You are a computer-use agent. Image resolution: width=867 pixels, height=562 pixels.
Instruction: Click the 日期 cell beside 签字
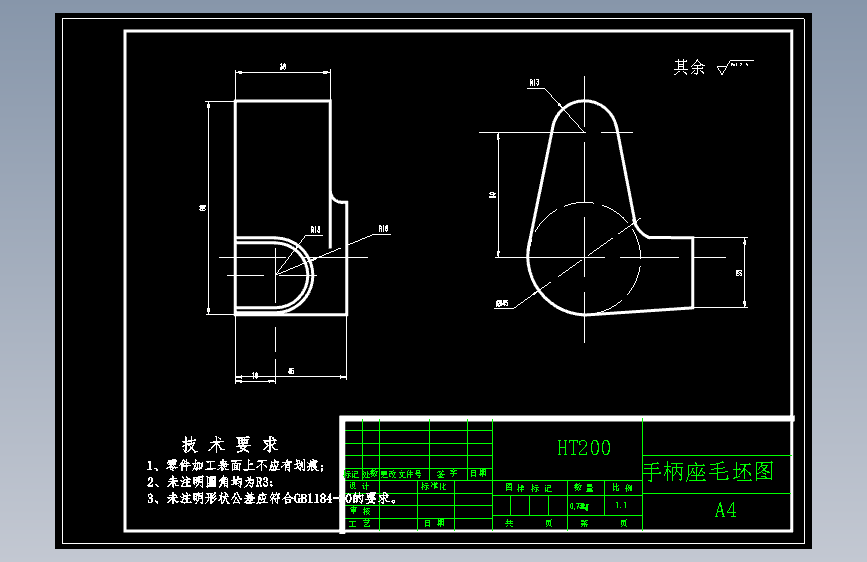coord(479,473)
